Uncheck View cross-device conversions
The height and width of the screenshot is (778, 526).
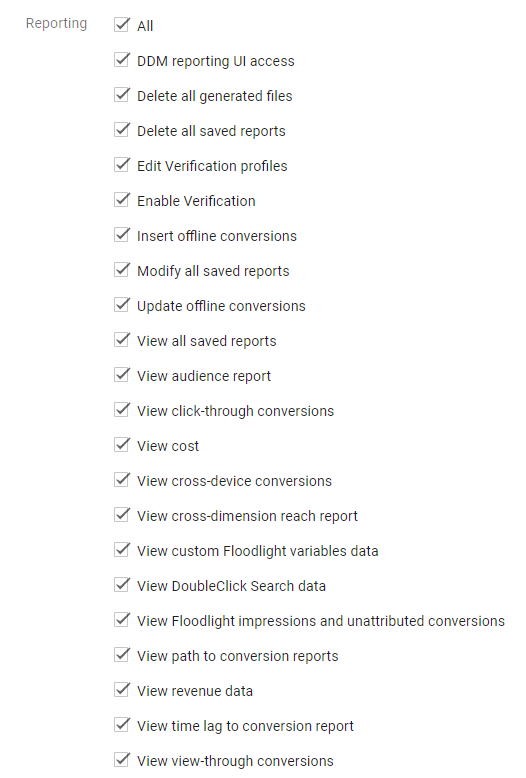(x=122, y=480)
